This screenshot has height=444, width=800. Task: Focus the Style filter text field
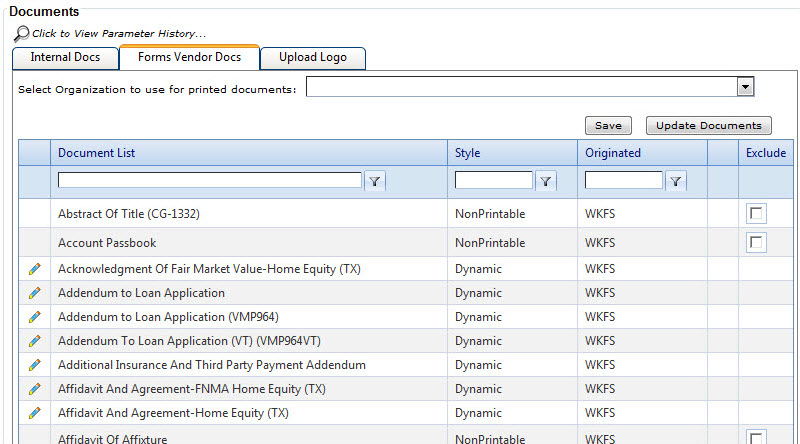[493, 180]
